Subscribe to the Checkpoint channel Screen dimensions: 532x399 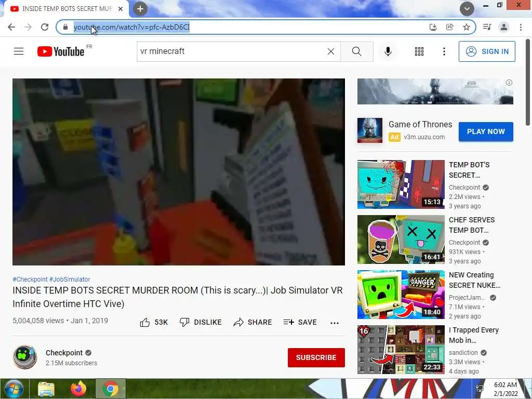[316, 357]
